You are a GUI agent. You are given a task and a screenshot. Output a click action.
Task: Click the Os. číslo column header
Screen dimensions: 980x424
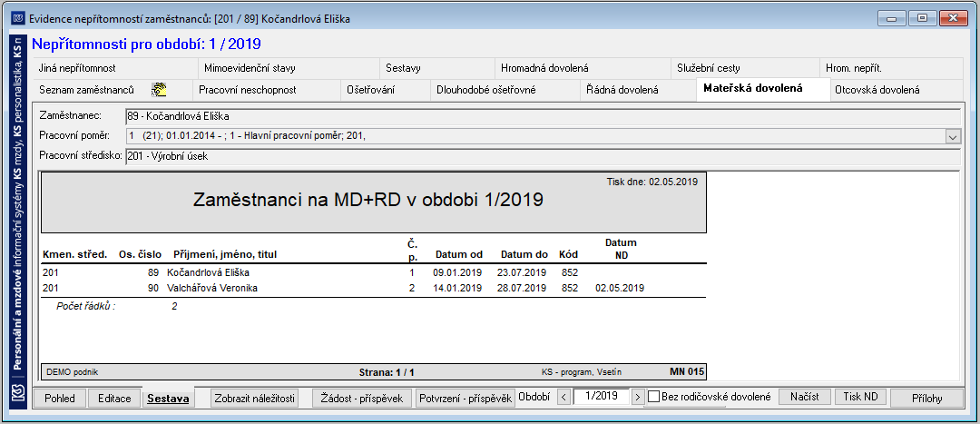(141, 254)
